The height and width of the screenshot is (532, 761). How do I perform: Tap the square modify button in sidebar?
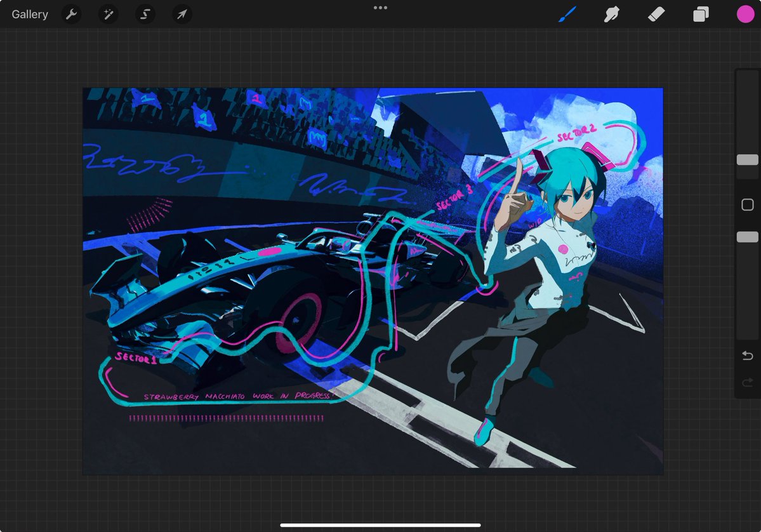(x=748, y=205)
